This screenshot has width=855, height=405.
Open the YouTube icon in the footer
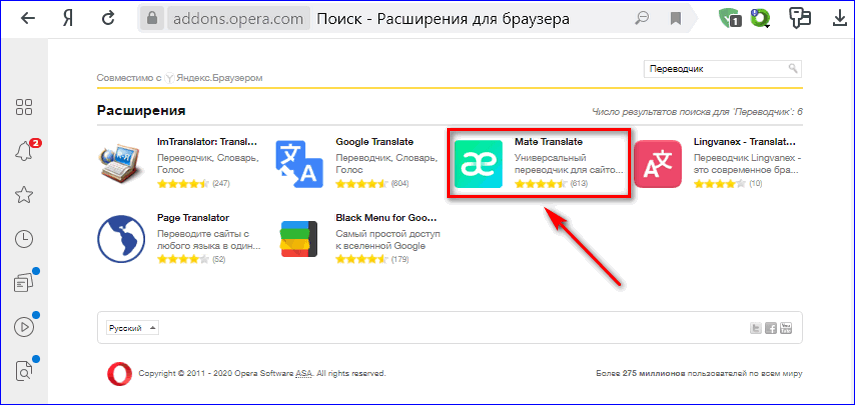[x=786, y=328]
